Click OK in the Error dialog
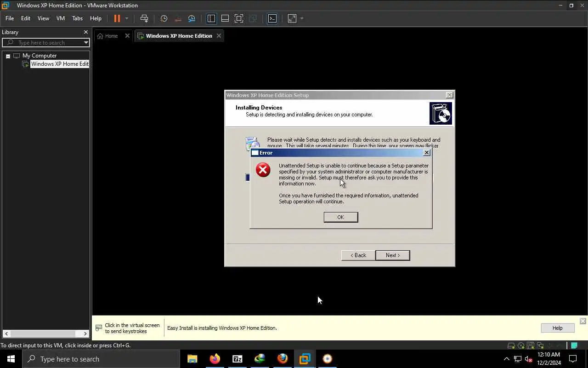588x368 pixels. coord(341,217)
